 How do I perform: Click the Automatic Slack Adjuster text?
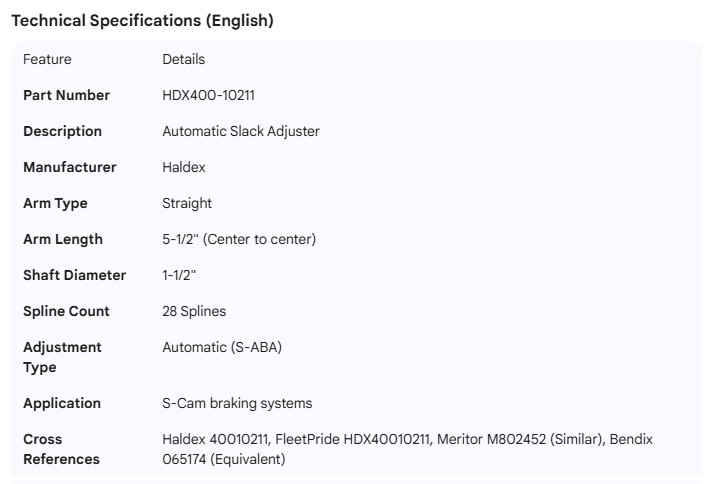(241, 131)
